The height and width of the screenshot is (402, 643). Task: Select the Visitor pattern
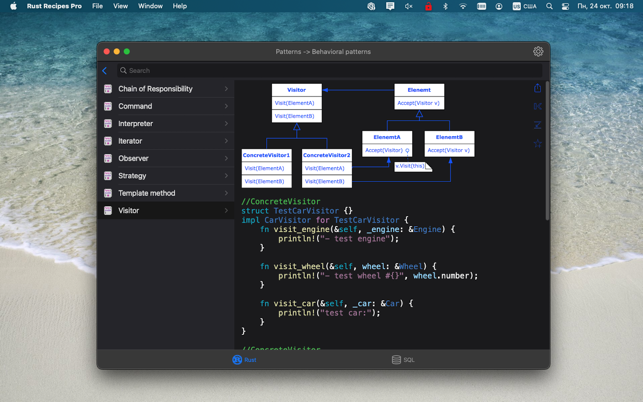[x=166, y=210]
